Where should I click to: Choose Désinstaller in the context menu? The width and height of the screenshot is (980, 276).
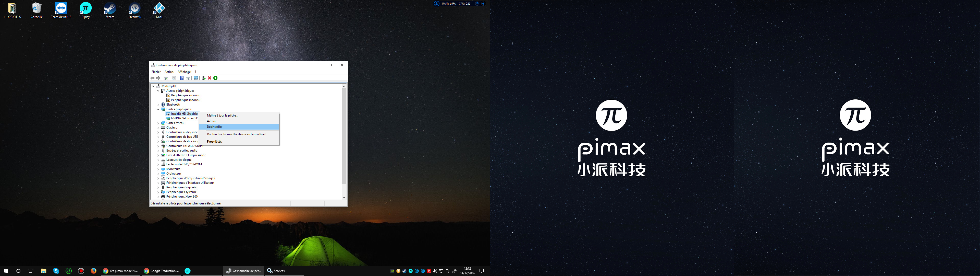coord(239,127)
